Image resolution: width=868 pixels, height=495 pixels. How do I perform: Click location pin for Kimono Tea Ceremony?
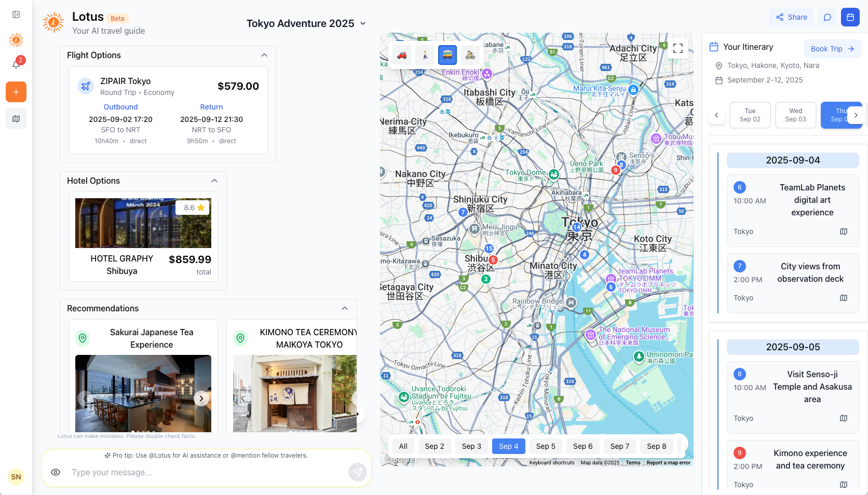point(240,338)
